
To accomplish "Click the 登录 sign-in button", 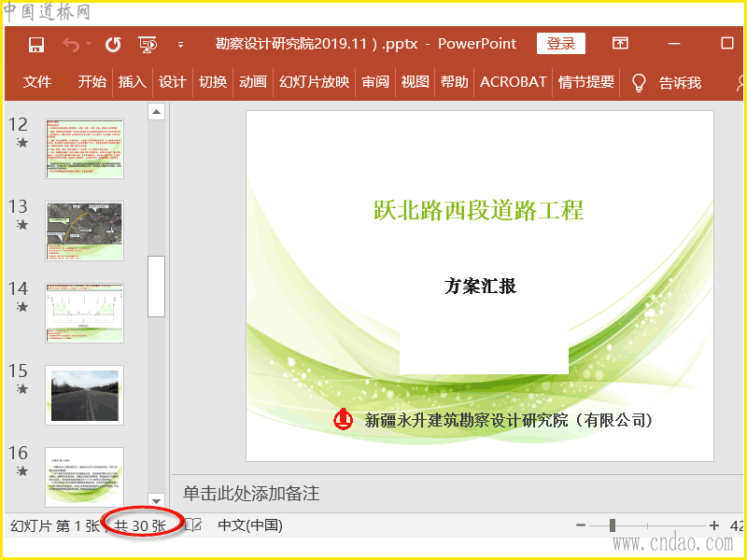I will pyautogui.click(x=561, y=44).
